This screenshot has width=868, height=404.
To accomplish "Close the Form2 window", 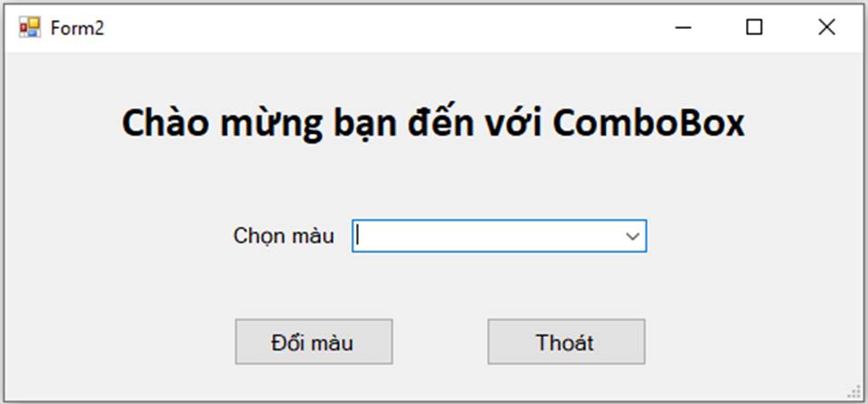I will pyautogui.click(x=826, y=28).
